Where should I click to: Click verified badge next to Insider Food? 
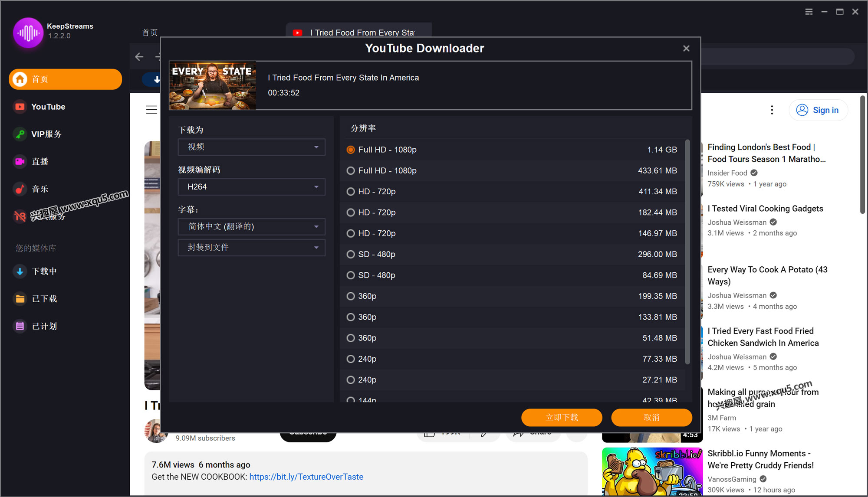754,173
